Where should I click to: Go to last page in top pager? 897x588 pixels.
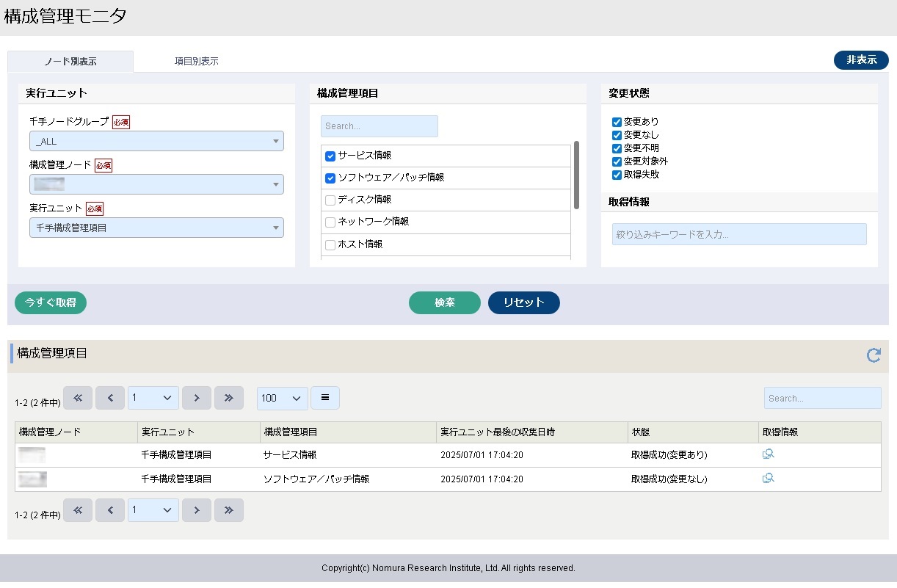pyautogui.click(x=229, y=398)
